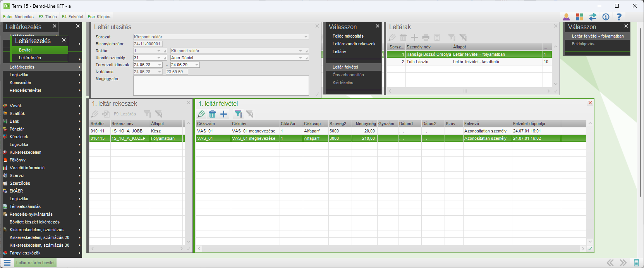
Task: Open the hamburger menu at bottom left
Action: point(7,263)
